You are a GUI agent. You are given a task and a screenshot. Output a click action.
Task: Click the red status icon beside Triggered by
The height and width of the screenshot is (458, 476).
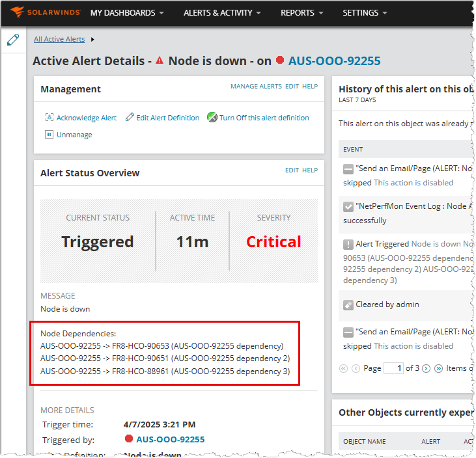click(x=129, y=438)
